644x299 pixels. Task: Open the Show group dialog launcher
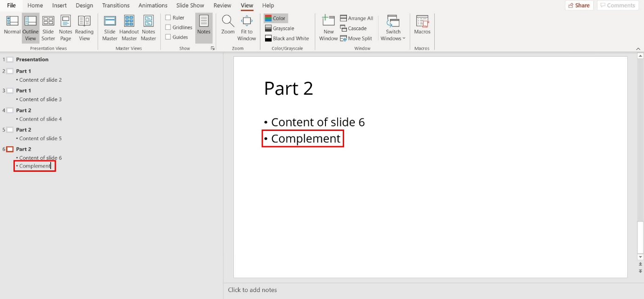point(212,48)
